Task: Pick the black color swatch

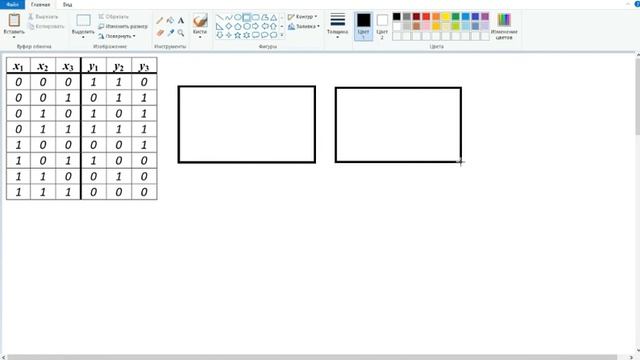Action: (x=397, y=16)
